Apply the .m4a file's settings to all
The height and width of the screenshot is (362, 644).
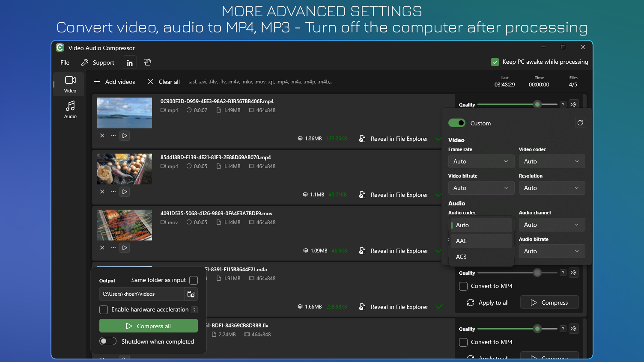click(488, 303)
